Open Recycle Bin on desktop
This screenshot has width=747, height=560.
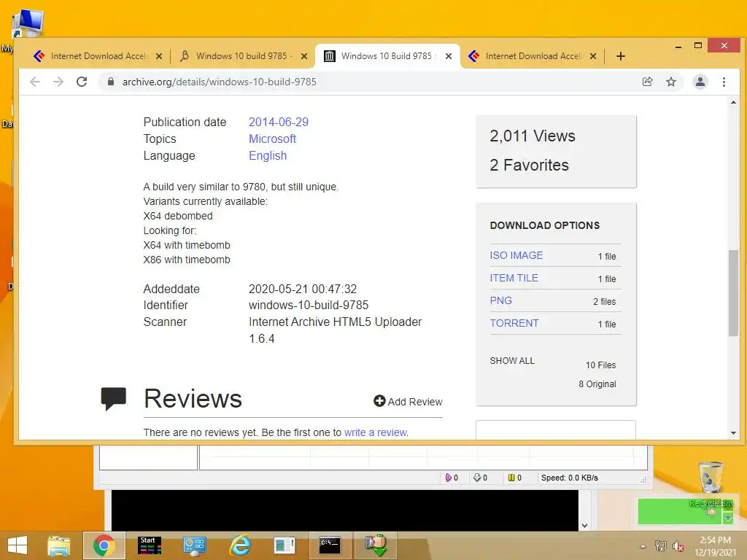pyautogui.click(x=711, y=483)
